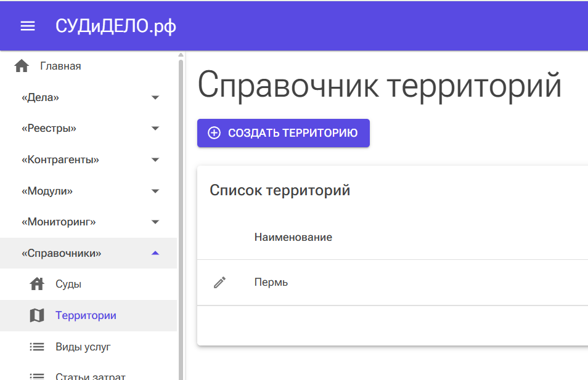The image size is (588, 380).
Task: Click the pencil edit icon for Пермь
Action: [x=220, y=283]
